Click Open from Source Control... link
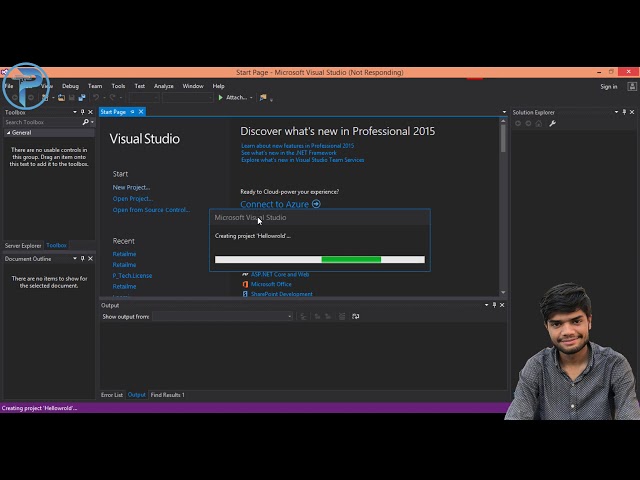Viewport: 640px width, 480px height. point(151,210)
